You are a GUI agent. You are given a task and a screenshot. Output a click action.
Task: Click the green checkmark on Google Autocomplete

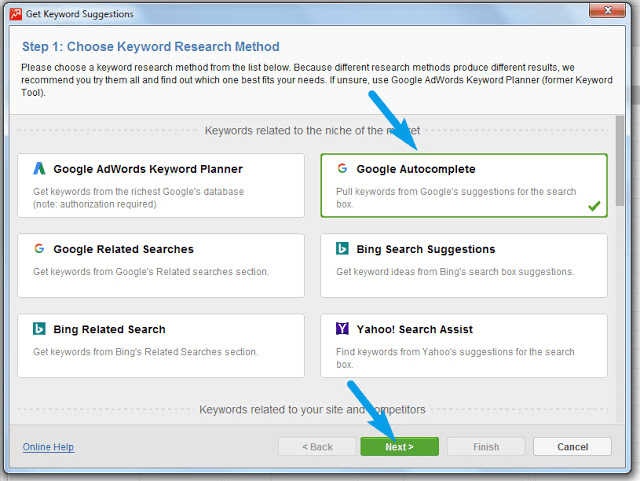pyautogui.click(x=594, y=206)
